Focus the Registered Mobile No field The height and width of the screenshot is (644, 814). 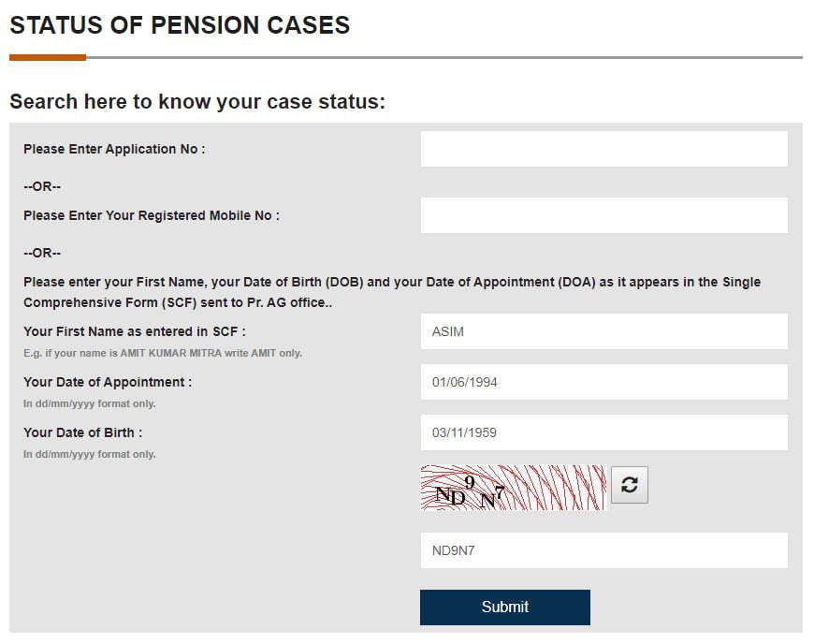pyautogui.click(x=603, y=215)
